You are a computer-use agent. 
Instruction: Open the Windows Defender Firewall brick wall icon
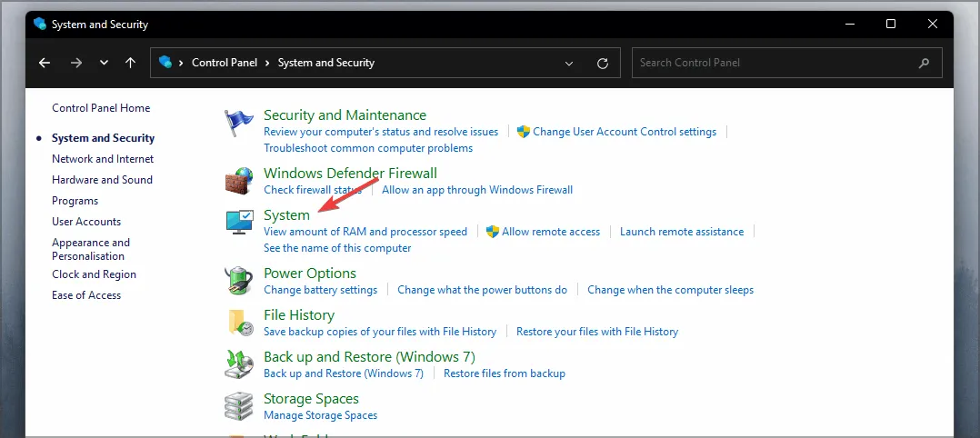pyautogui.click(x=239, y=181)
